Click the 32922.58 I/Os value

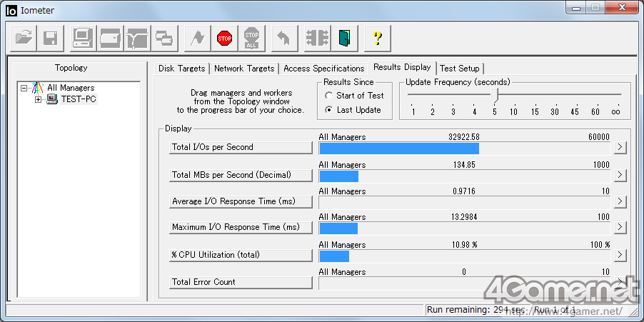[463, 137]
